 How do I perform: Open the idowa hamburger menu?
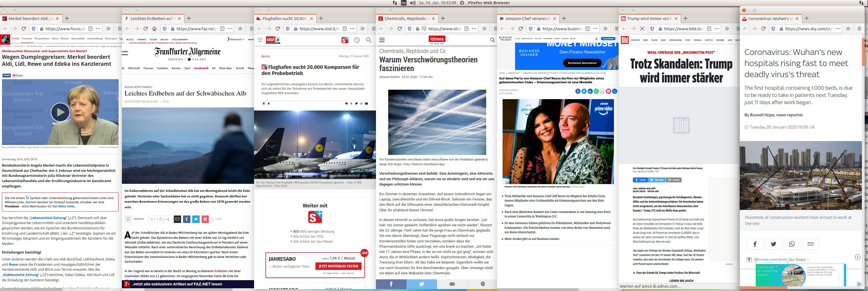382,40
